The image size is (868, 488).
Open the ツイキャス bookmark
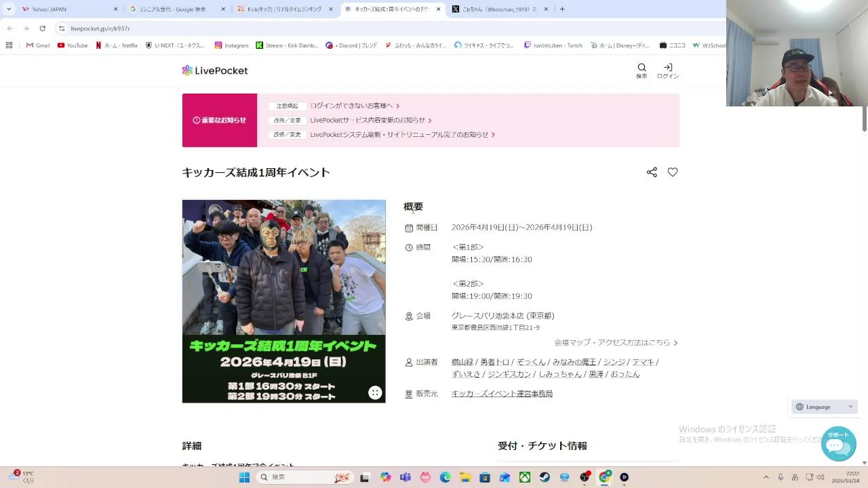point(484,45)
